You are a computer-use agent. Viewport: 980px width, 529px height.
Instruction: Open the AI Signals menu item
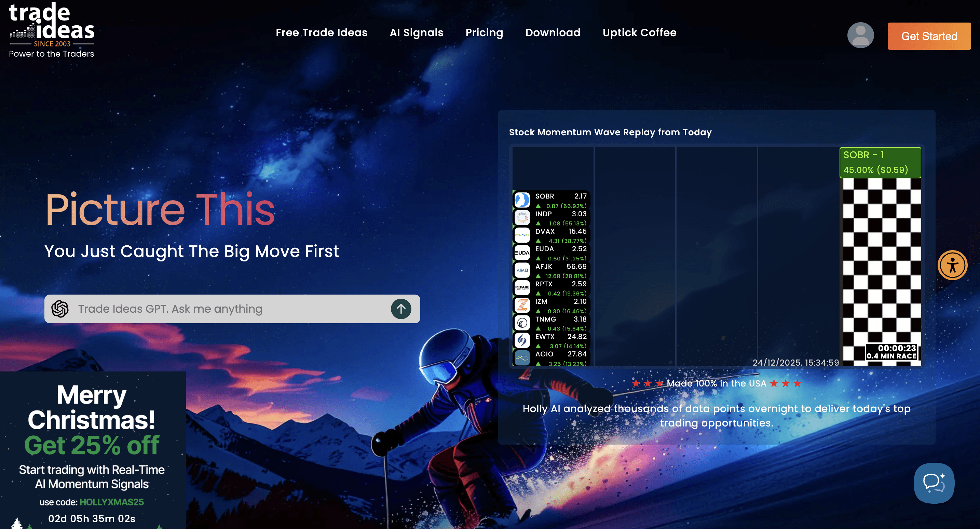416,33
